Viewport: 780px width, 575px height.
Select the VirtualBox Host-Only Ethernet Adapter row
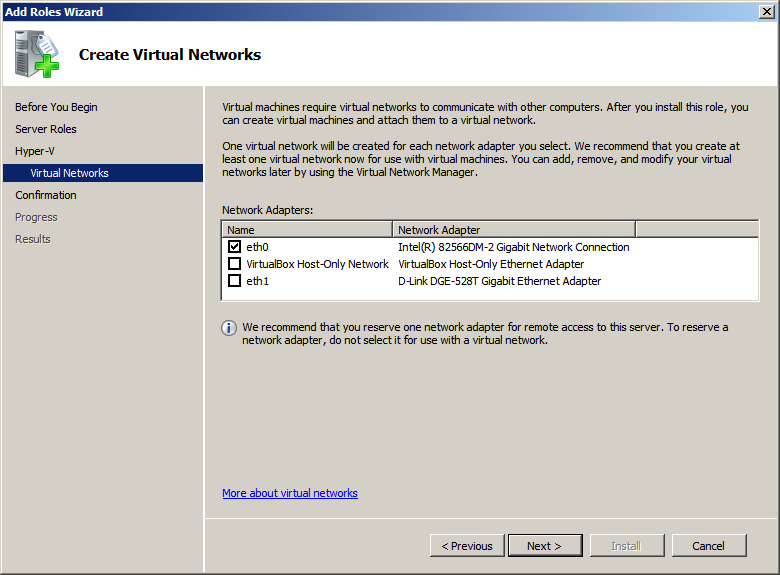click(491, 264)
